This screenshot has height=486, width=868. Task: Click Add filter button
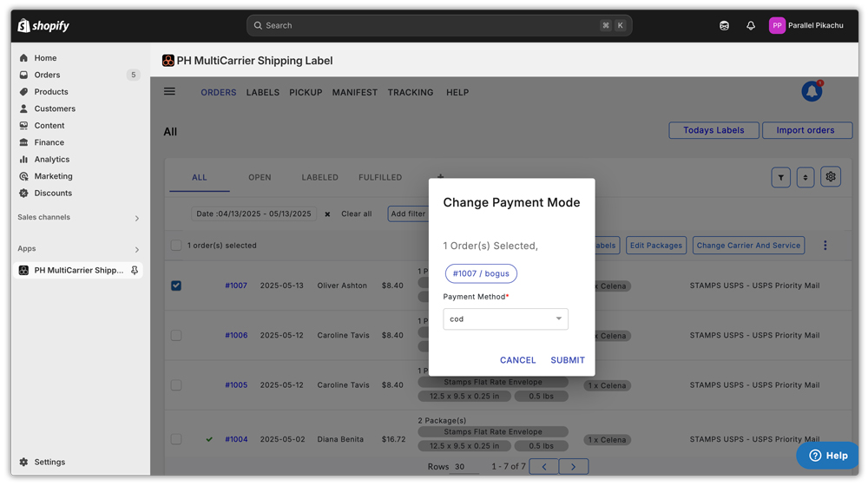(x=409, y=213)
